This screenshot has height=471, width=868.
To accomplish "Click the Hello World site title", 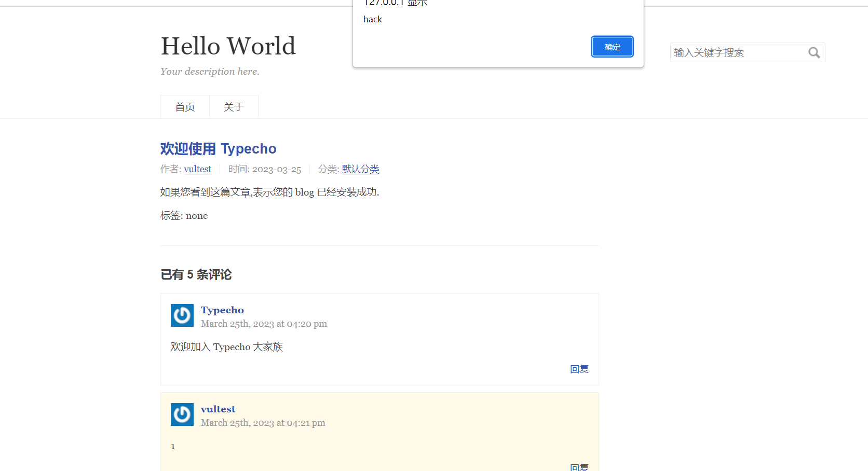I will point(228,46).
